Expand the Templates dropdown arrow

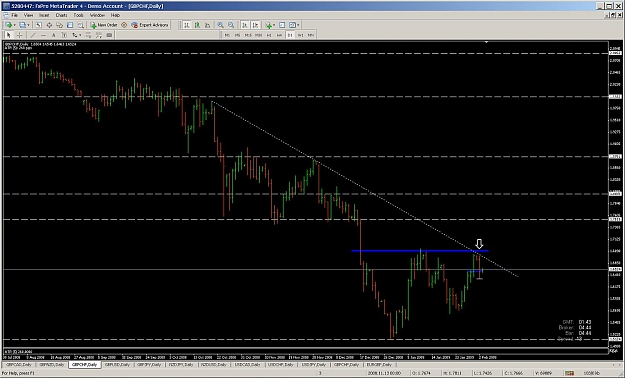coord(299,25)
